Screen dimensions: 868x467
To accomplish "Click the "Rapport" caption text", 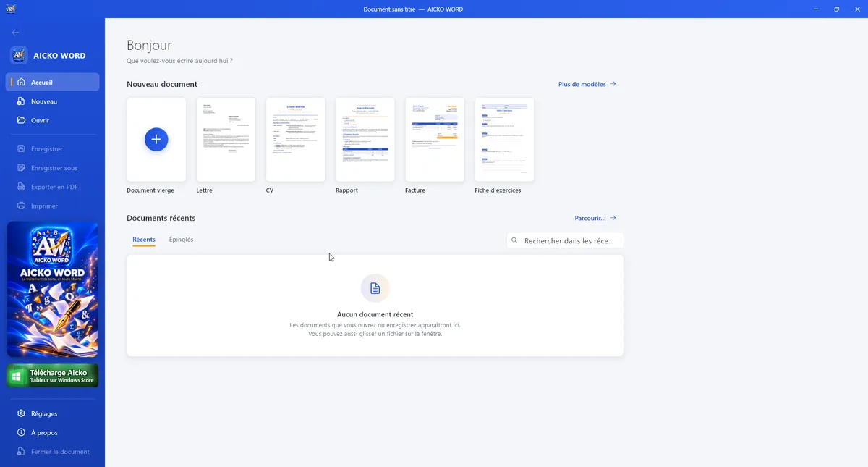I will [346, 190].
